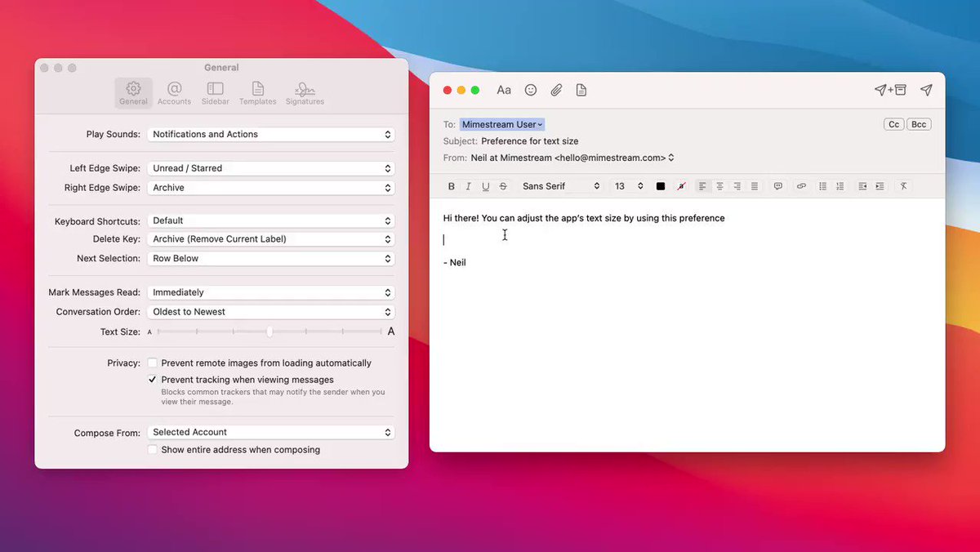Enable Show entire address when composing
This screenshot has height=552, width=980.
(152, 450)
